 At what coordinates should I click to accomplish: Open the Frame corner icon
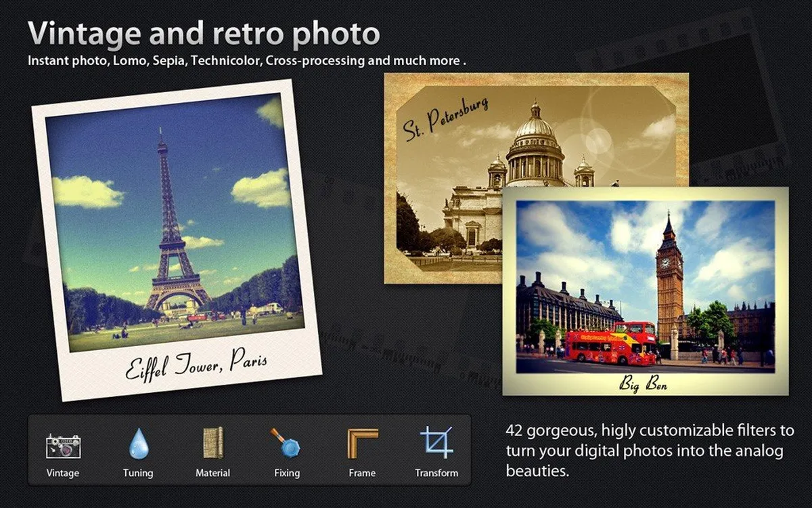click(x=362, y=444)
